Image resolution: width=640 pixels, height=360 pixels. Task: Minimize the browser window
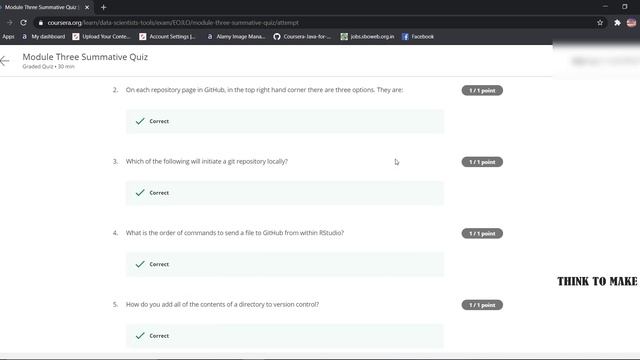(605, 7)
